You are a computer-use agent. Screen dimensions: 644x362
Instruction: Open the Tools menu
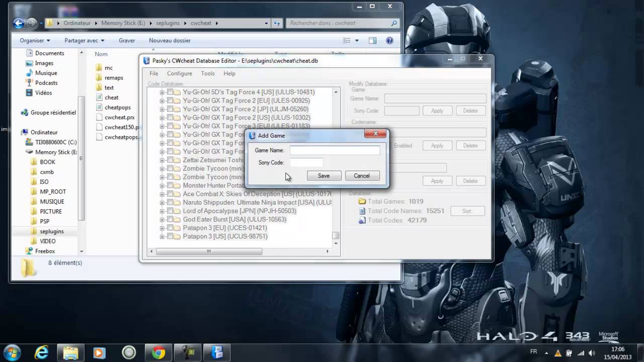pos(208,73)
